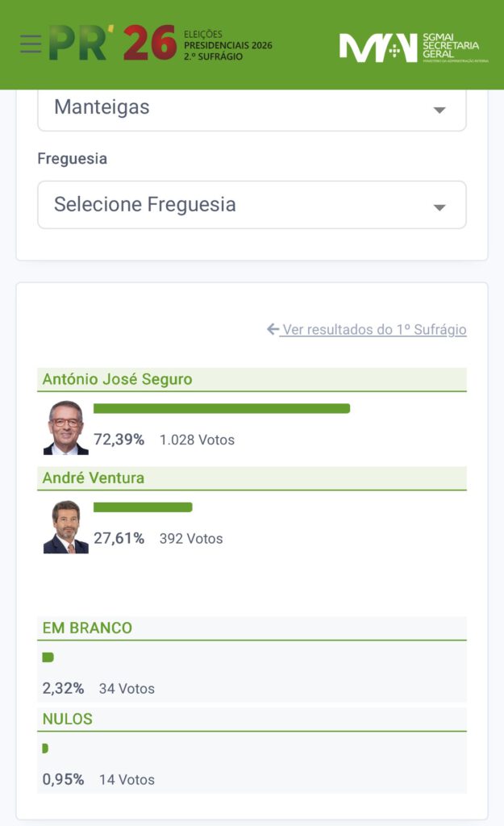The image size is (504, 826).
Task: Click the 1.028 Votos count for Seguro
Action: point(197,440)
